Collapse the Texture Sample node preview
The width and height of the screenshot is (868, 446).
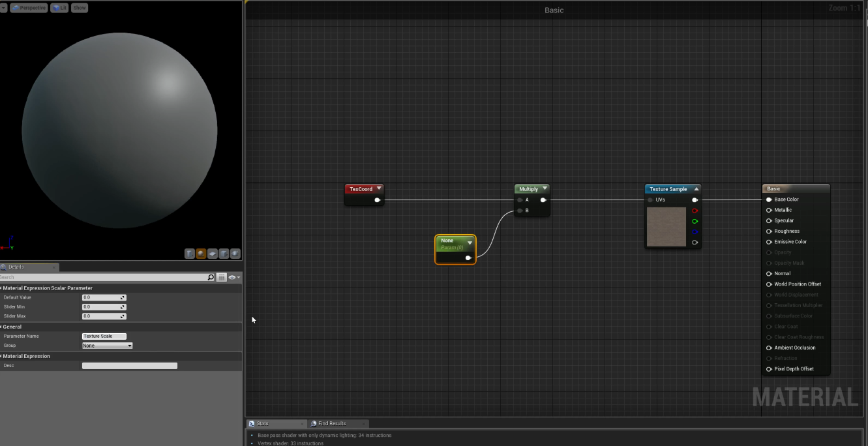click(696, 189)
